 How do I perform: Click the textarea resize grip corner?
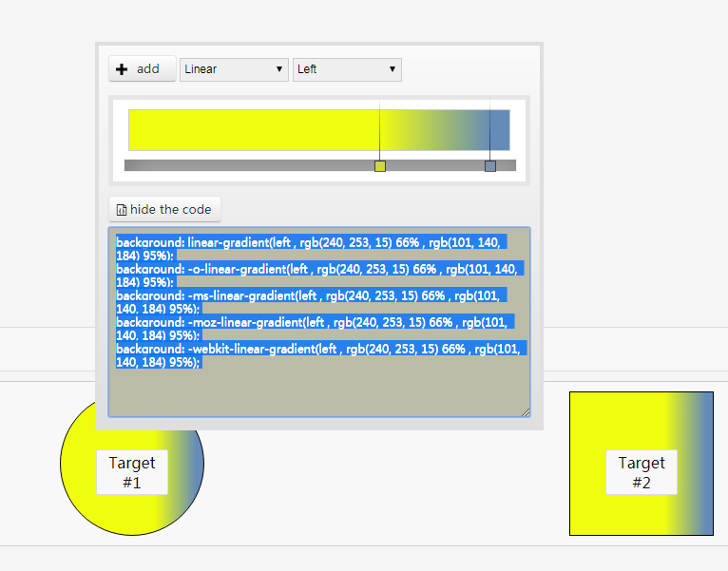tap(526, 412)
